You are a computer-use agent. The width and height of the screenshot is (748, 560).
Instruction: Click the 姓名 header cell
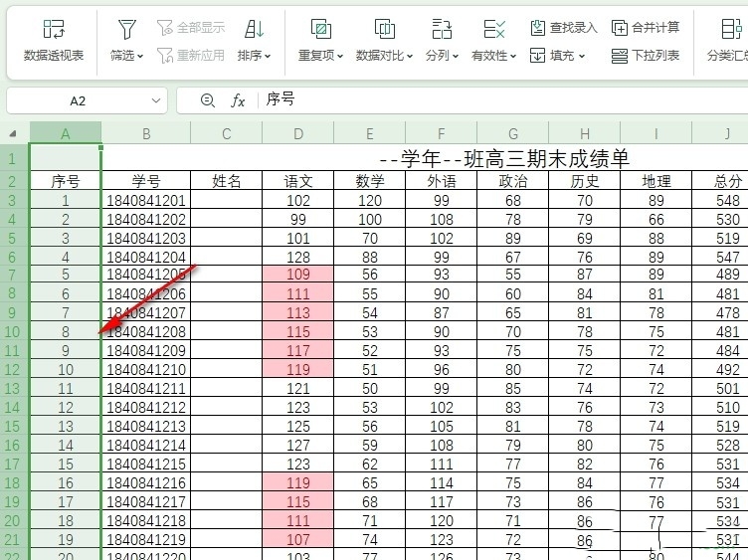click(x=227, y=181)
